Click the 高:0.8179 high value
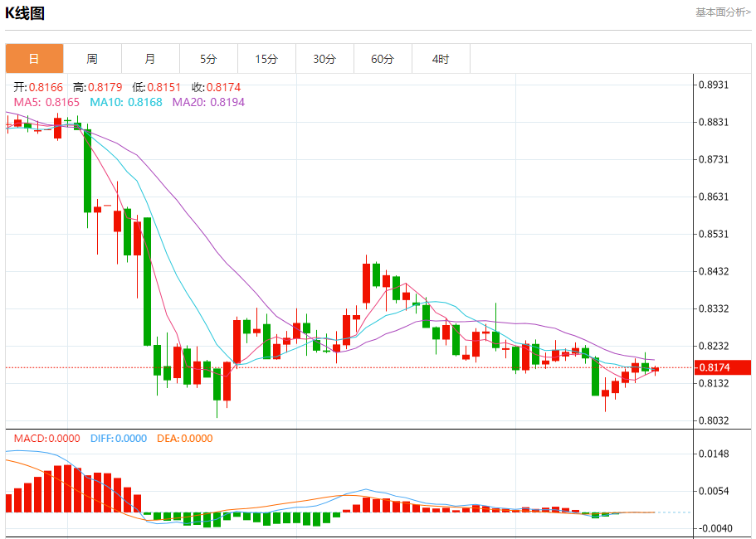 (x=98, y=87)
